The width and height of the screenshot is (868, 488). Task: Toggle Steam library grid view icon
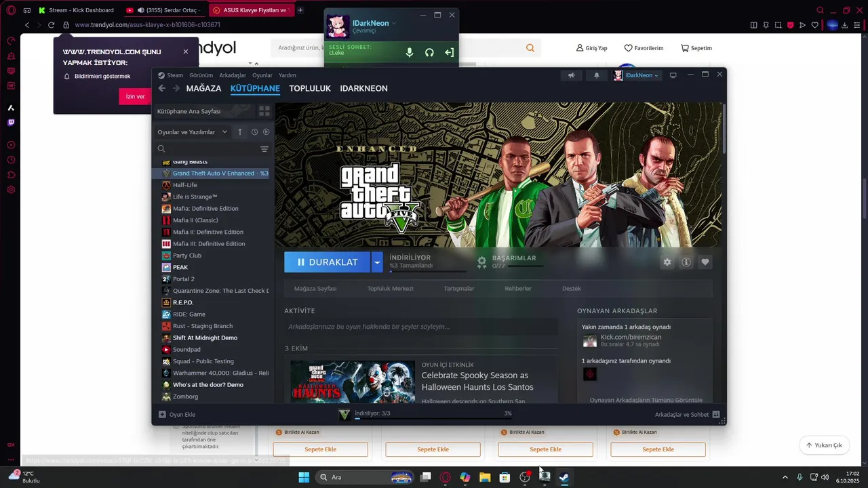coord(264,111)
